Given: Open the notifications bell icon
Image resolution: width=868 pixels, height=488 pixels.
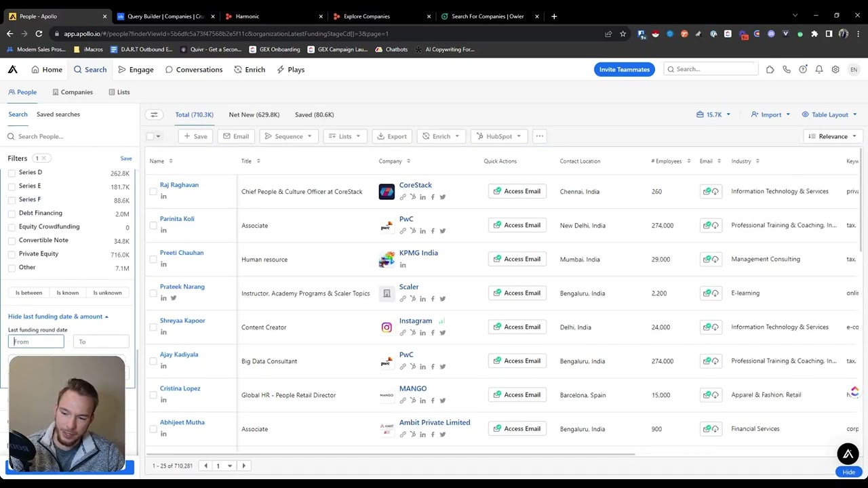Looking at the screenshot, I should click(819, 69).
